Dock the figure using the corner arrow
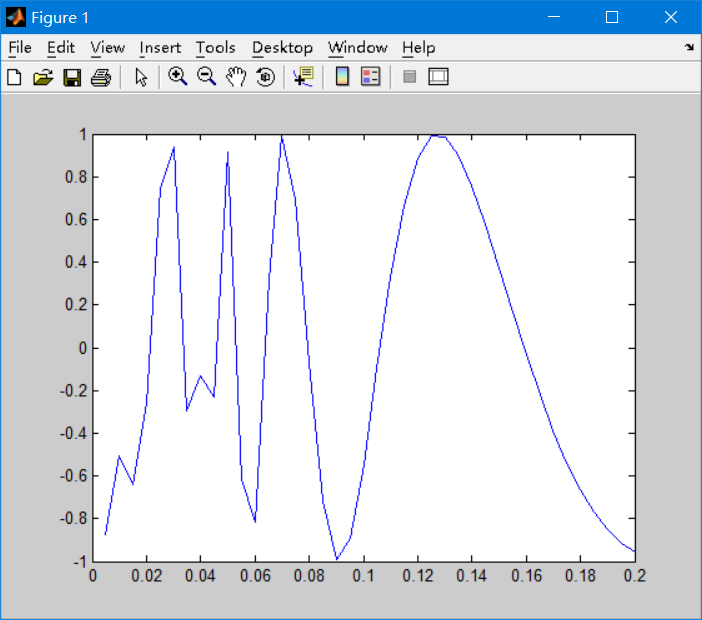 (689, 47)
